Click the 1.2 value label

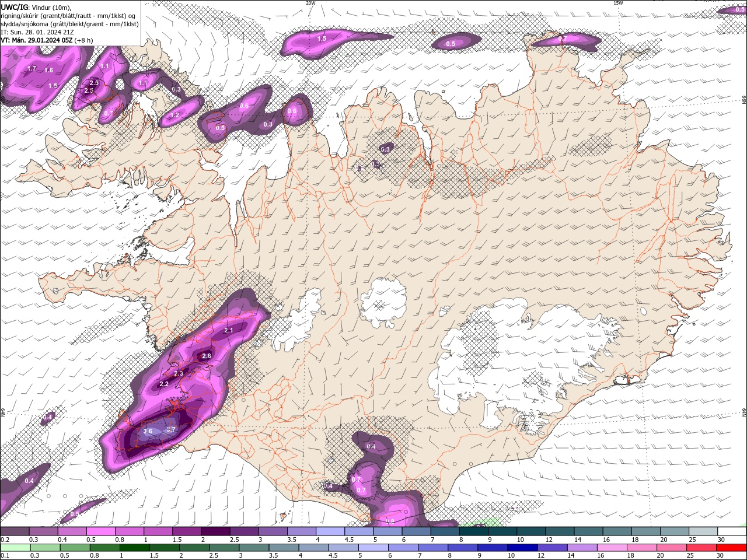[174, 116]
